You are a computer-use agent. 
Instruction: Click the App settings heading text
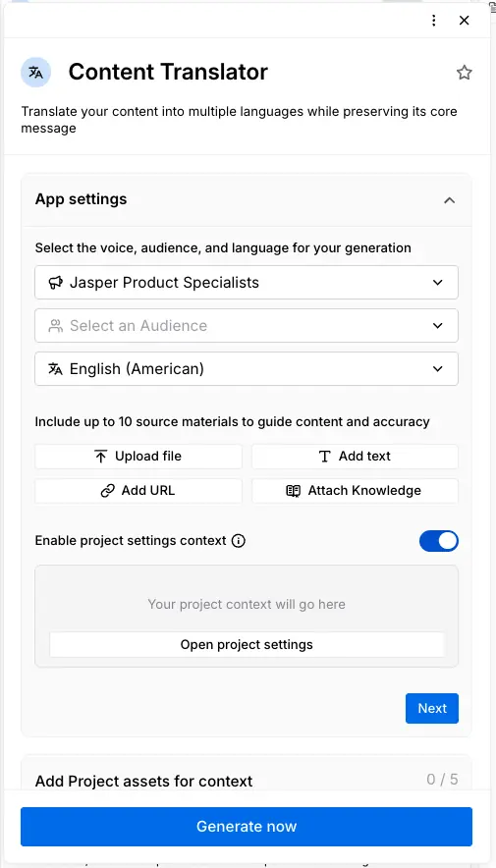81,199
